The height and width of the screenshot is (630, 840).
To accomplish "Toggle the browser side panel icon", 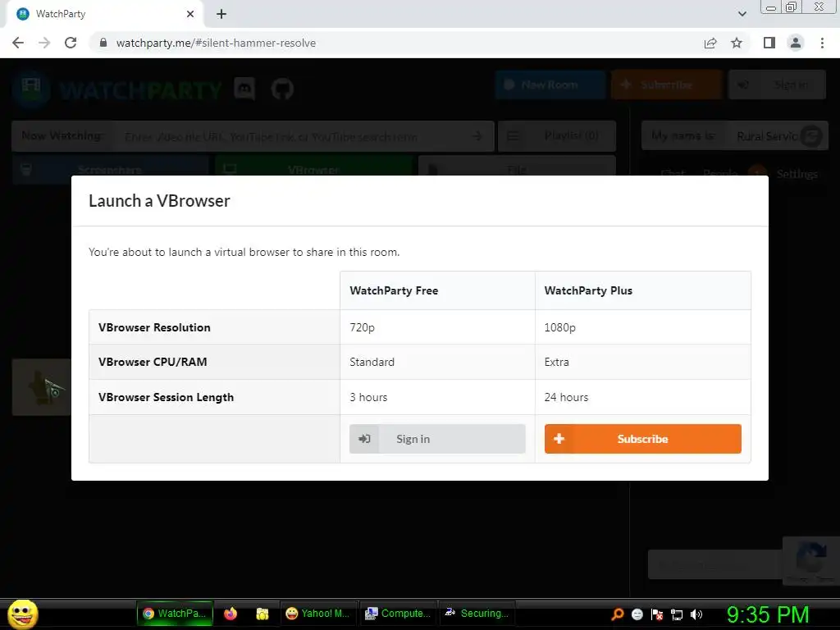I will 769,43.
